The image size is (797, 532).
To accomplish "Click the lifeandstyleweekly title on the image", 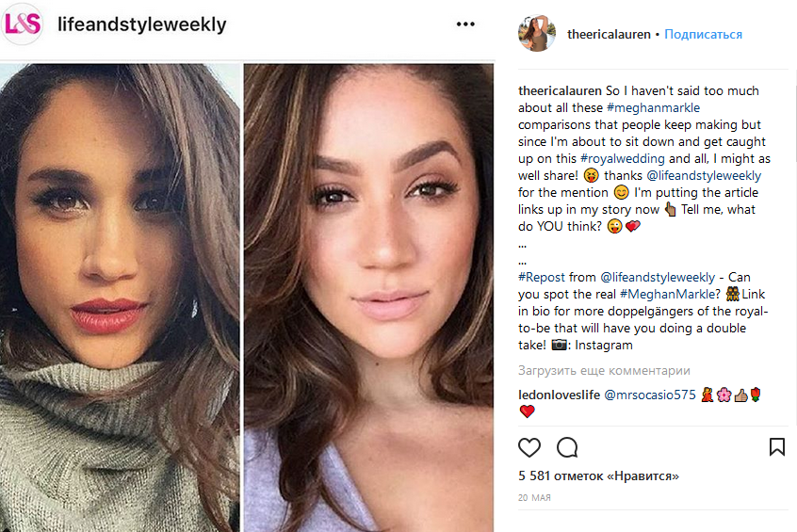I will (x=142, y=24).
